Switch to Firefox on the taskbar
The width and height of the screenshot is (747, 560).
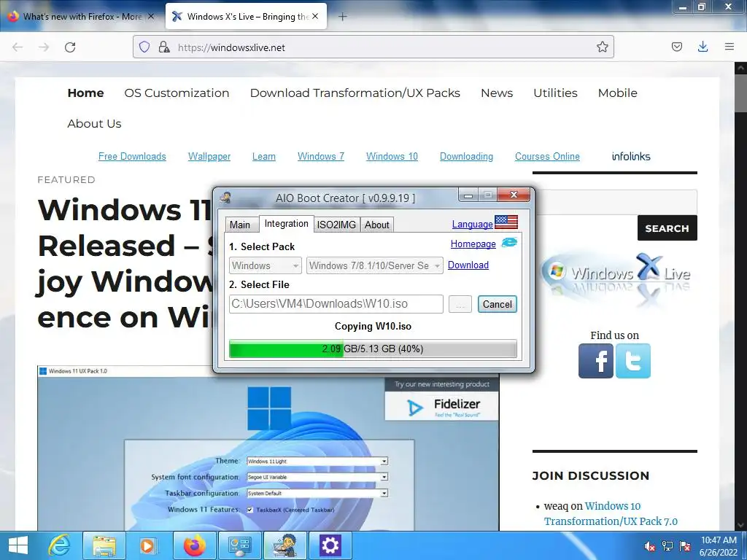(194, 545)
